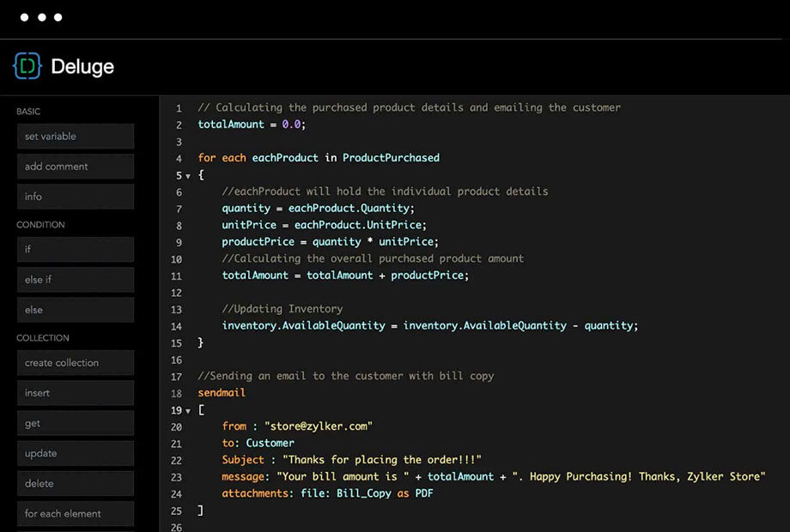Image resolution: width=790 pixels, height=532 pixels.
Task: Insert a 'set variable' statement
Action: click(x=76, y=136)
